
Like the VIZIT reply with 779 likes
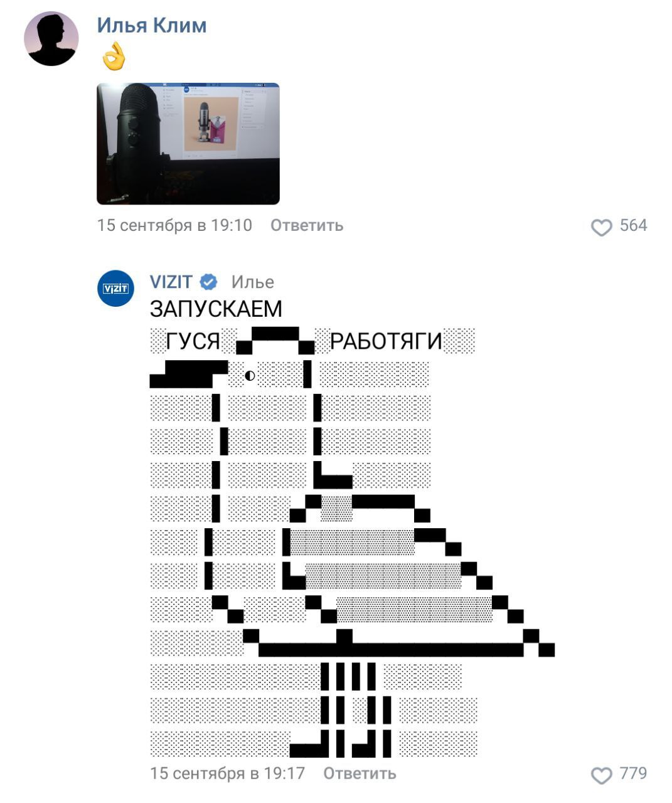pyautogui.click(x=601, y=775)
